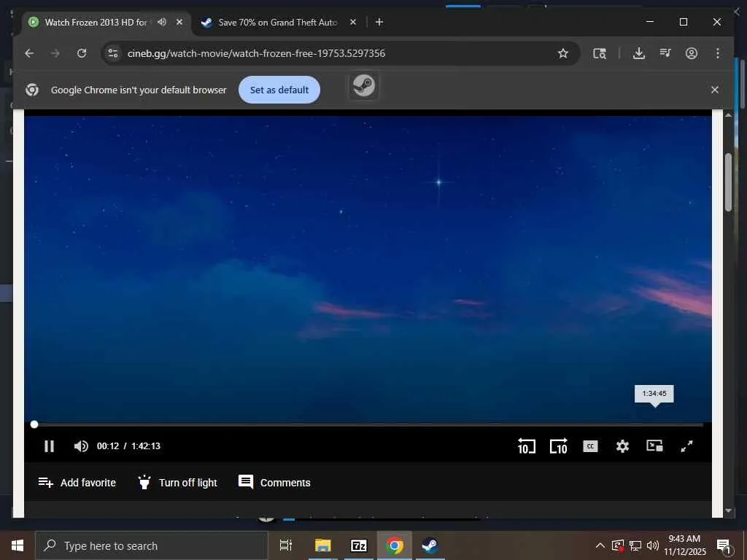747x560 pixels.
Task: Dismiss the default browser infobar
Action: 715,90
